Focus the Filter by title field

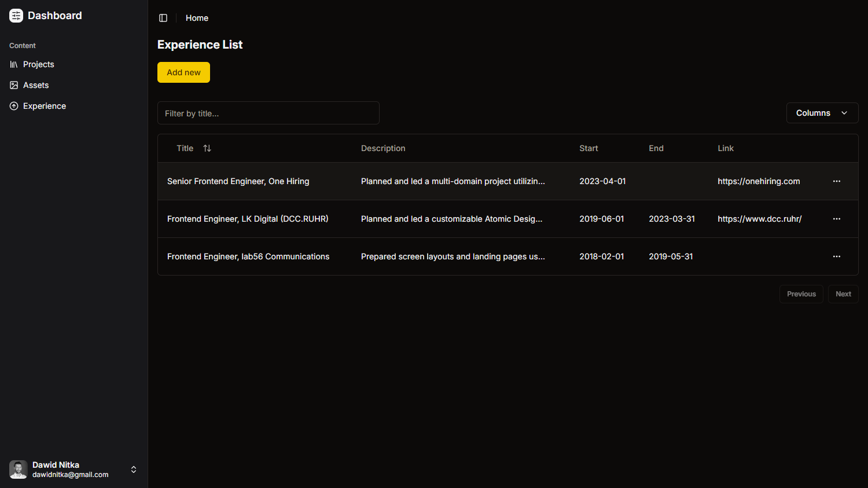click(x=268, y=113)
